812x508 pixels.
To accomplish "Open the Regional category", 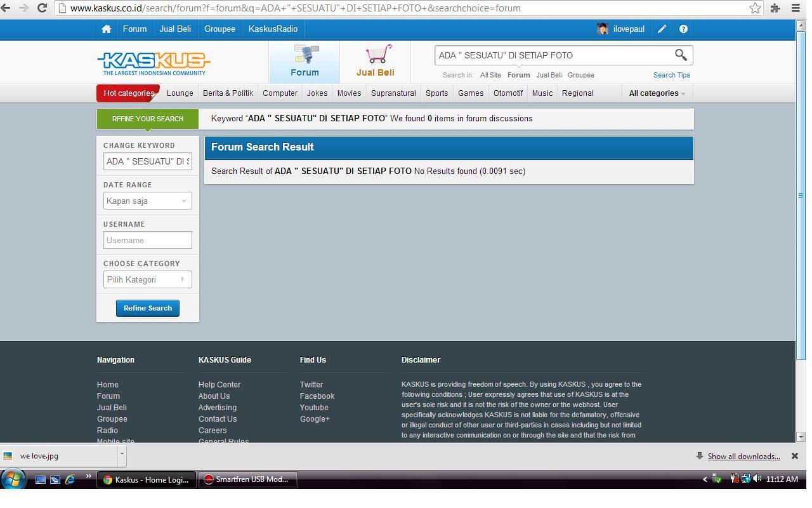I will click(x=577, y=93).
